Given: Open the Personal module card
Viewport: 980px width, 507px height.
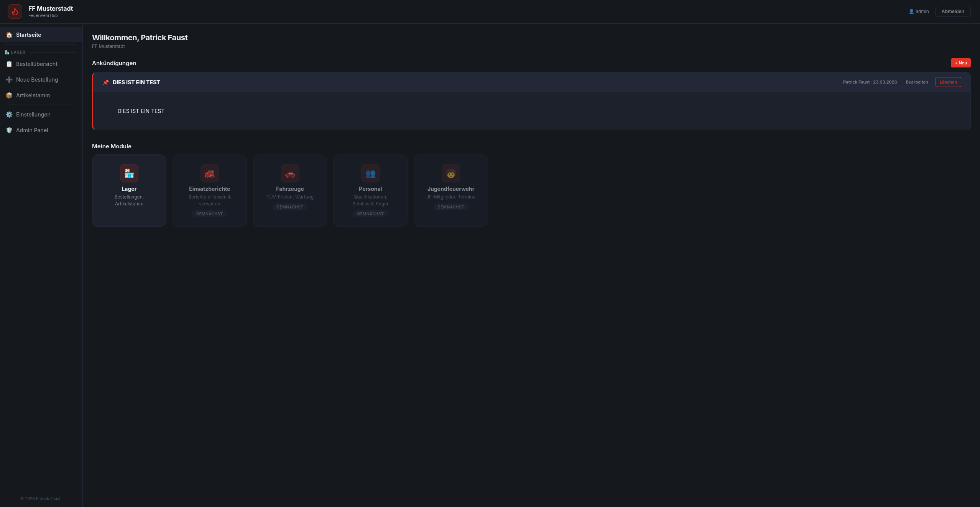Looking at the screenshot, I should [370, 190].
